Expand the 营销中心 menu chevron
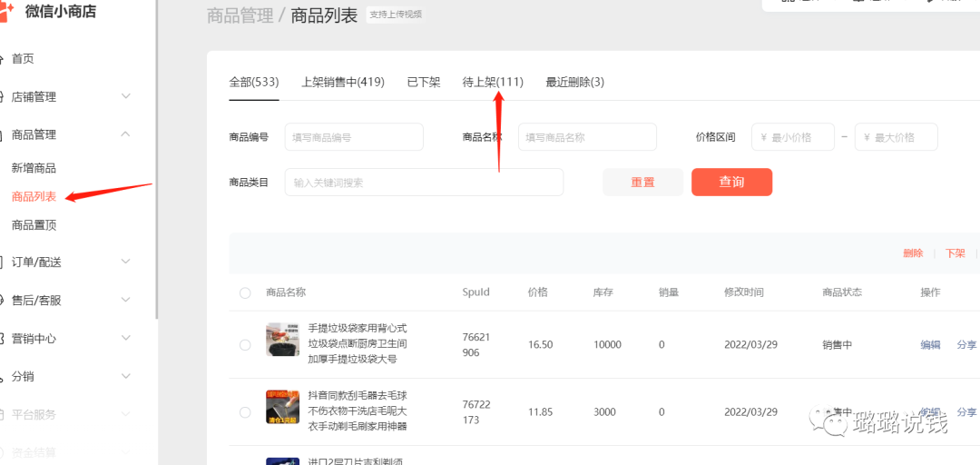This screenshot has width=980, height=465. pyautogui.click(x=125, y=338)
